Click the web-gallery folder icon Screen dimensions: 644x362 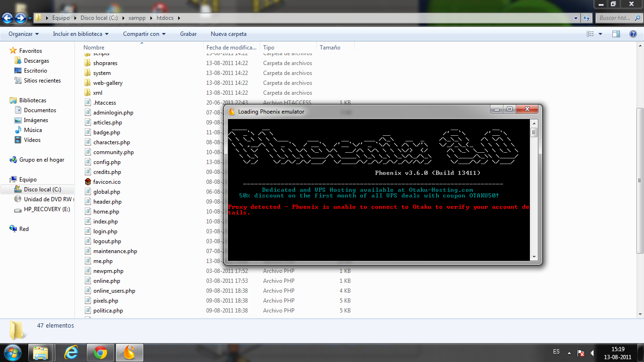pyautogui.click(x=87, y=83)
